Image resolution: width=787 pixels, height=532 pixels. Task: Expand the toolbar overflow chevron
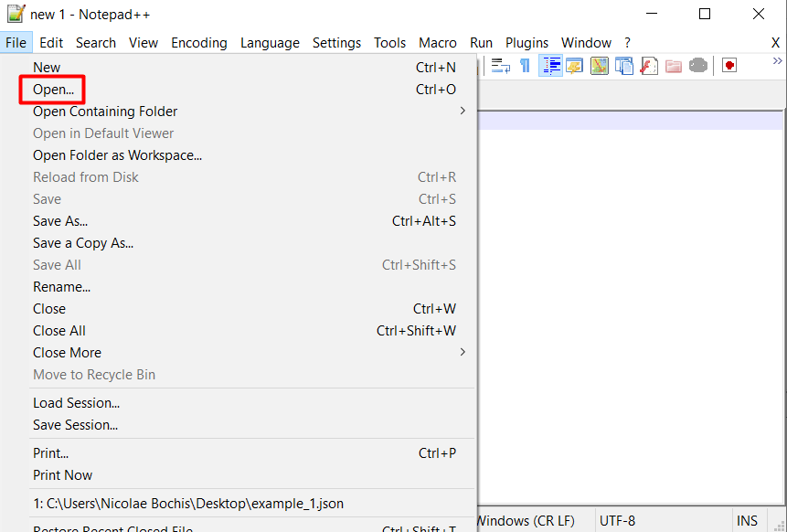click(776, 59)
